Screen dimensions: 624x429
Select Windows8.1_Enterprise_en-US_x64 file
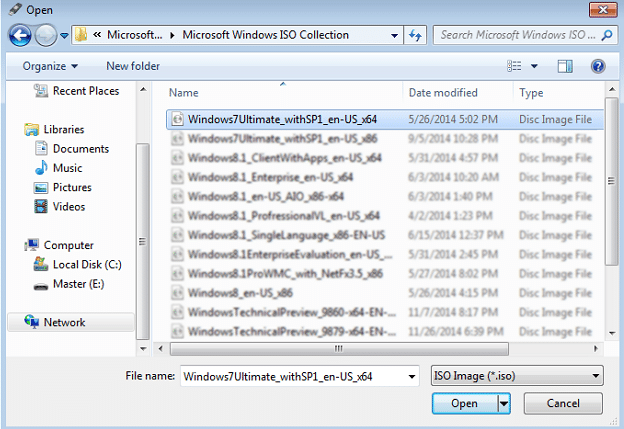tap(384, 177)
